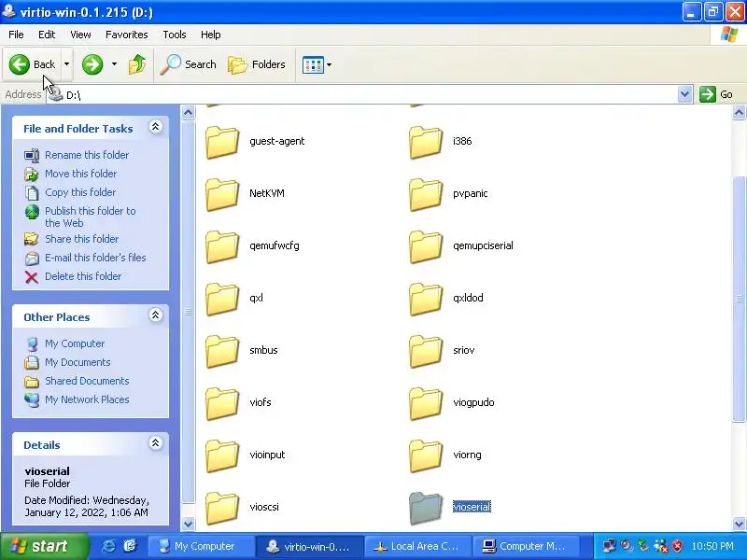Select the qxldod folder icon
This screenshot has height=560, width=747.
(426, 299)
